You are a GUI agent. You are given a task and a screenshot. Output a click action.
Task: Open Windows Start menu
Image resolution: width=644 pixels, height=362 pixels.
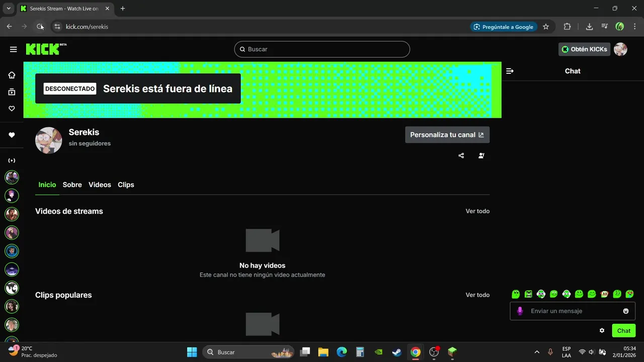(192, 352)
